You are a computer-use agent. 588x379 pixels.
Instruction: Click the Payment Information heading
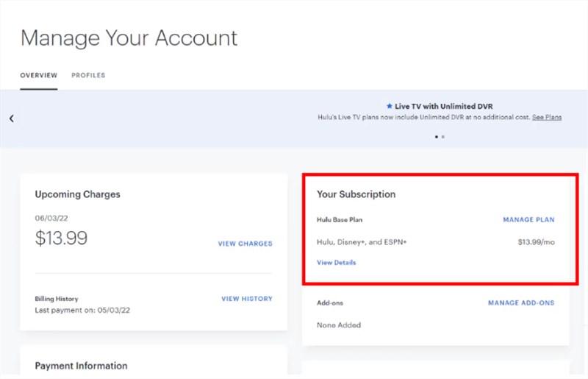[x=81, y=366]
